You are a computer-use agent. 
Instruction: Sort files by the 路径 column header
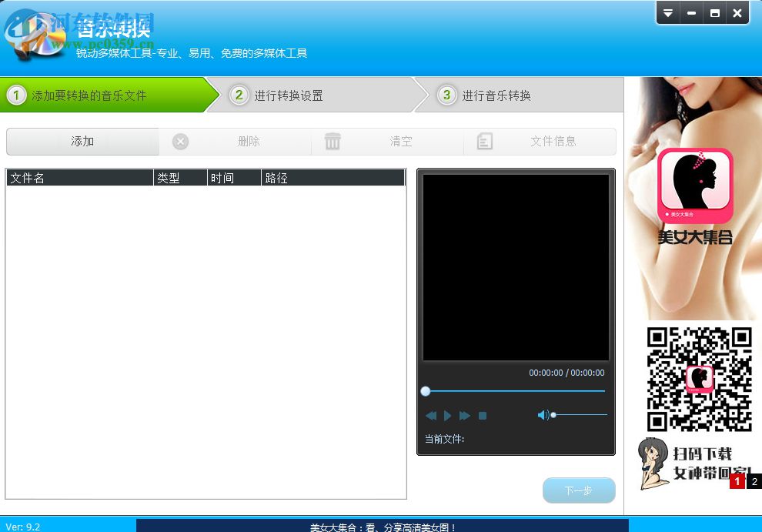point(276,177)
